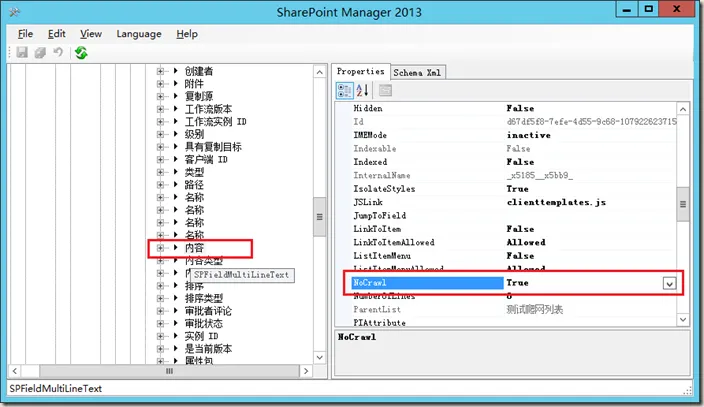Click the node arrow icon beside 排序类型

tap(176, 298)
